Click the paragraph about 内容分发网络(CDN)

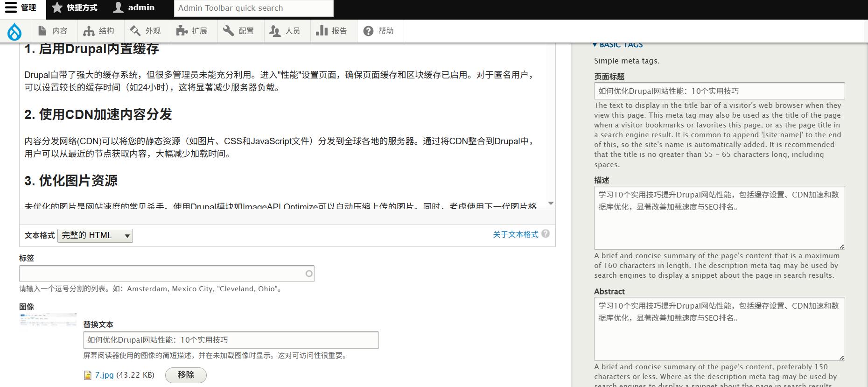pos(280,148)
